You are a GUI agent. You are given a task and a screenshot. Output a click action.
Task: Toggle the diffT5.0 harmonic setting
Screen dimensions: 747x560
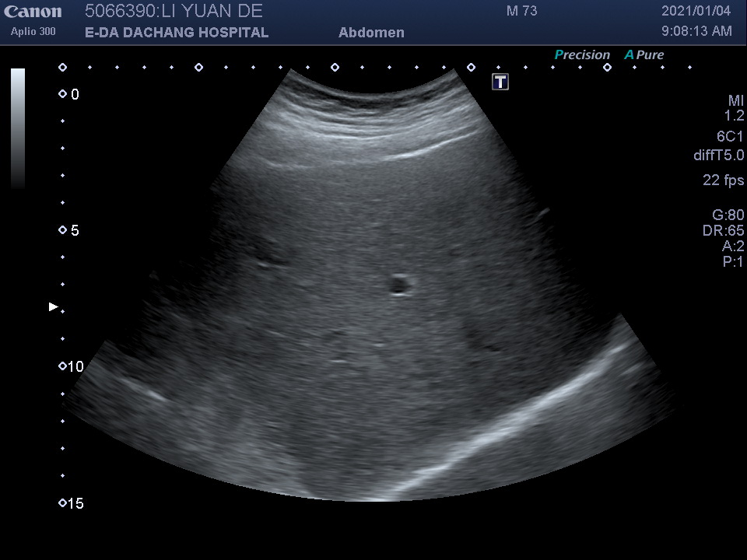[718, 156]
